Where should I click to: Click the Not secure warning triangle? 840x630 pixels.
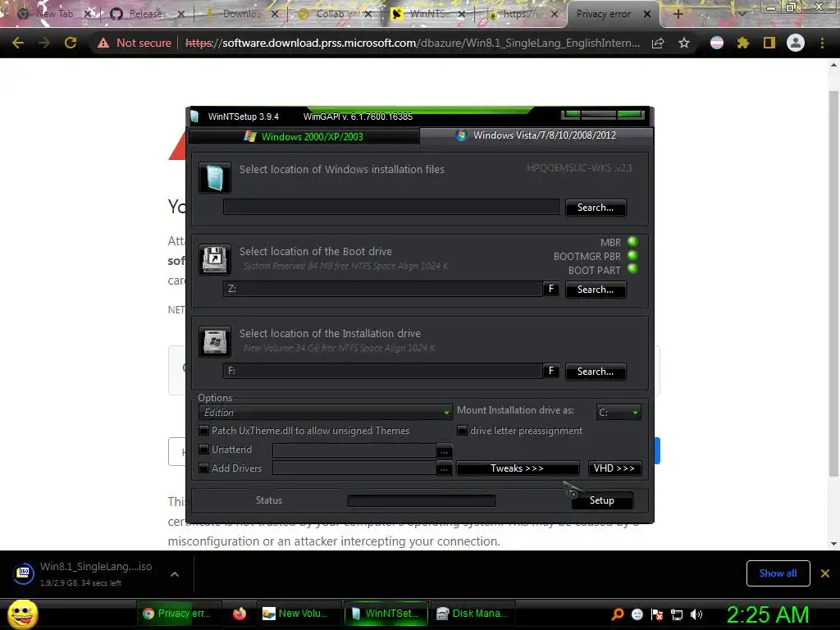(x=103, y=43)
